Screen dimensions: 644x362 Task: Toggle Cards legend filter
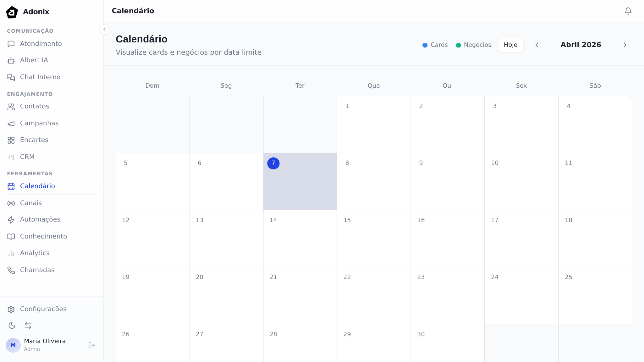click(435, 45)
